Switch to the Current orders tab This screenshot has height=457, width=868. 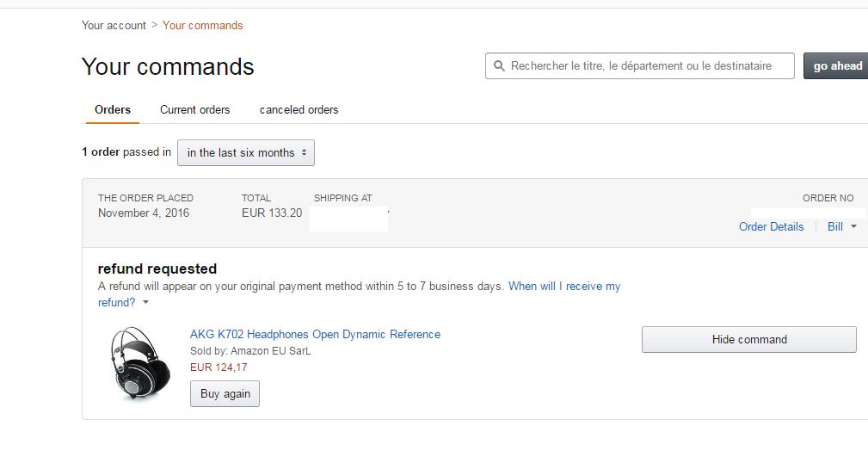coord(195,109)
